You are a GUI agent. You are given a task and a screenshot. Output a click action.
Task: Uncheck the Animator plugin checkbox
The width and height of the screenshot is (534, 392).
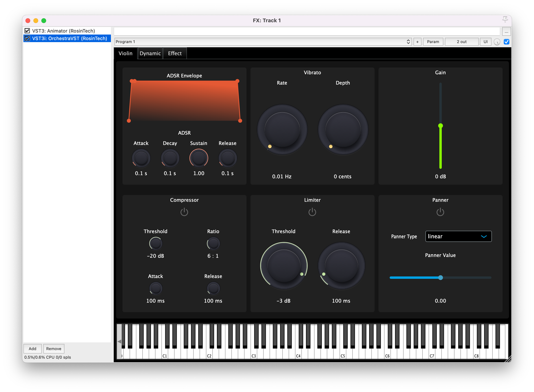point(27,31)
